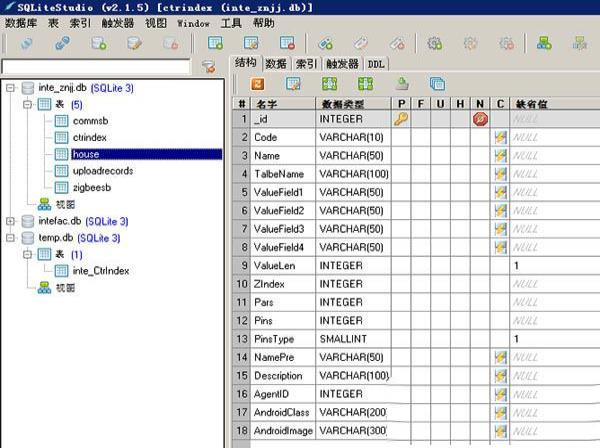
Task: Click the collation icon on the NamePre row
Action: coord(500,357)
